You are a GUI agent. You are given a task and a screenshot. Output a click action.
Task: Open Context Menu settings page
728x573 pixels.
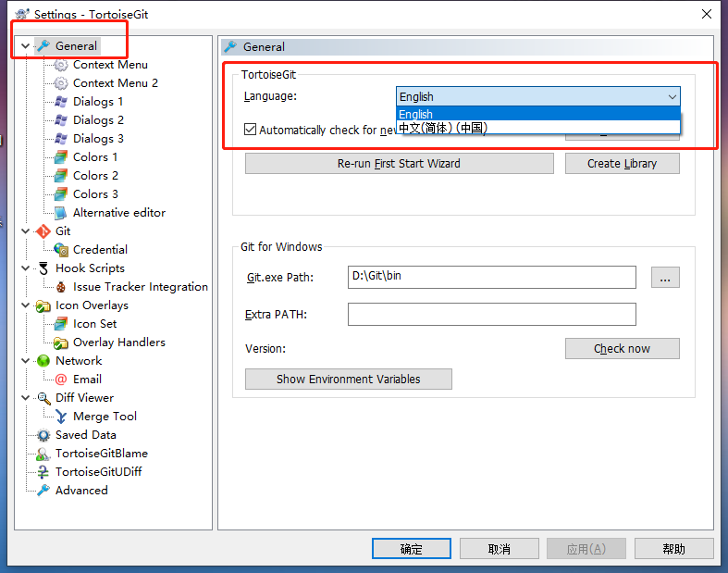pos(110,65)
